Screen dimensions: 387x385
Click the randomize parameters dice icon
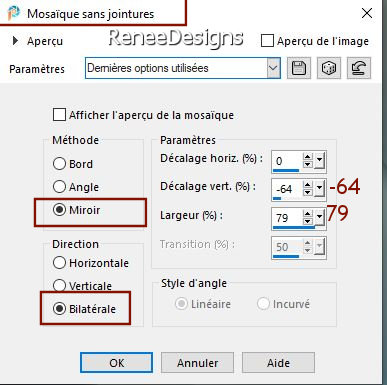[x=329, y=68]
